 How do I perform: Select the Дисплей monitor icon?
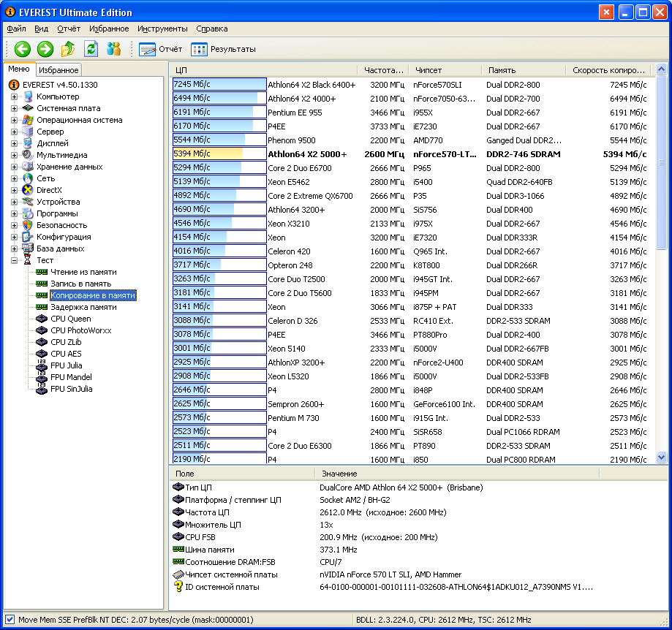pos(28,143)
